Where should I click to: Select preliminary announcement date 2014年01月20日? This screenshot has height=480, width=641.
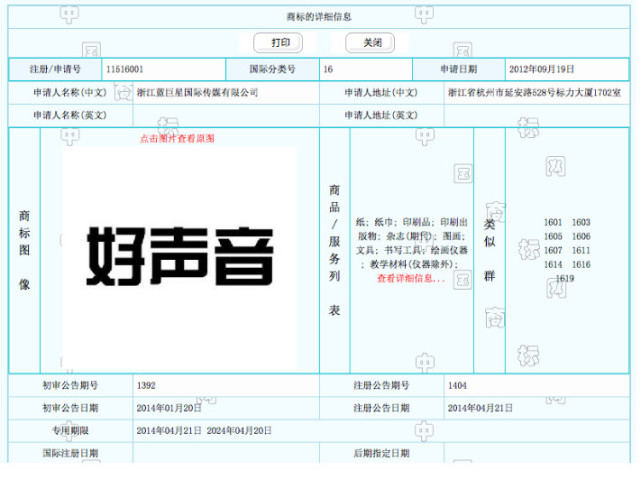(x=169, y=408)
